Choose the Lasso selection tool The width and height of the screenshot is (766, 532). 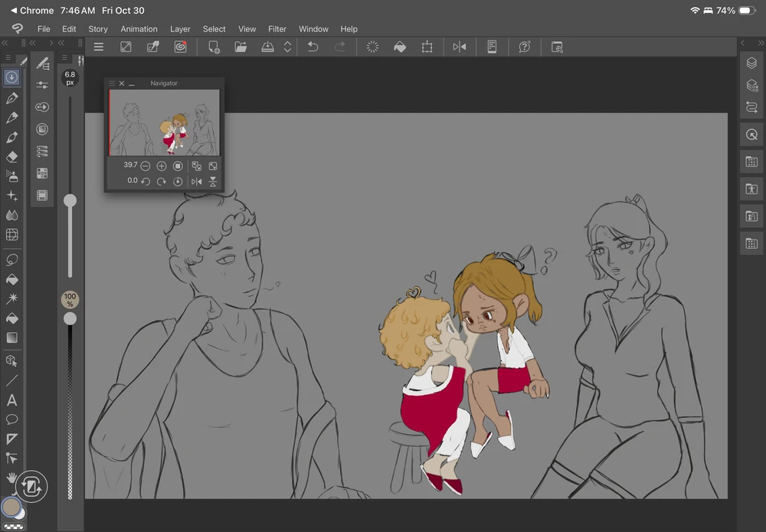(x=11, y=259)
